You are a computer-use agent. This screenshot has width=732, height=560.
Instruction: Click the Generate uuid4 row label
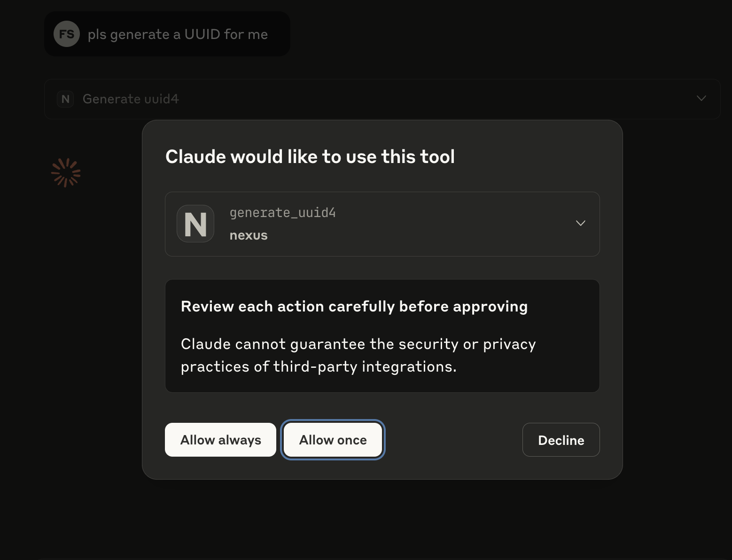coord(131,99)
